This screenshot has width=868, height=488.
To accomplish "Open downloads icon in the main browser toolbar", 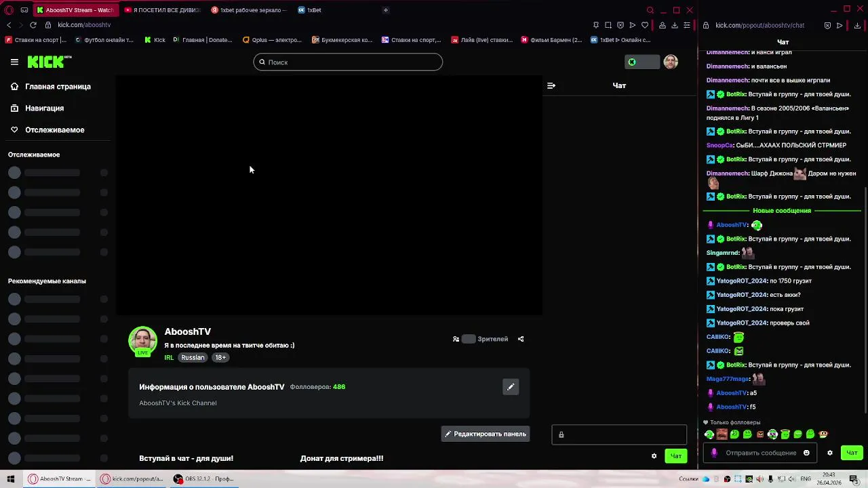I will click(675, 25).
